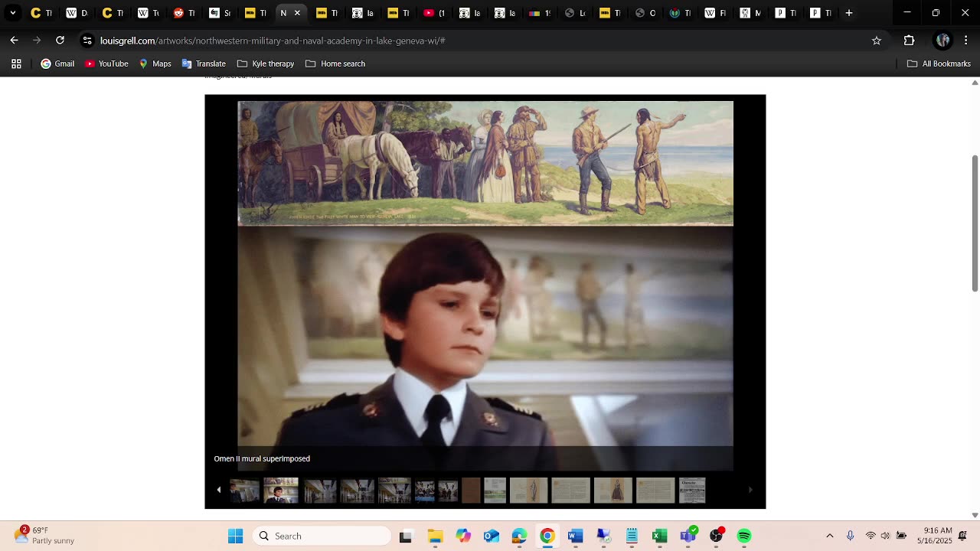Open the Gmail bookmark
Screen dimensions: 980x551
(57, 64)
